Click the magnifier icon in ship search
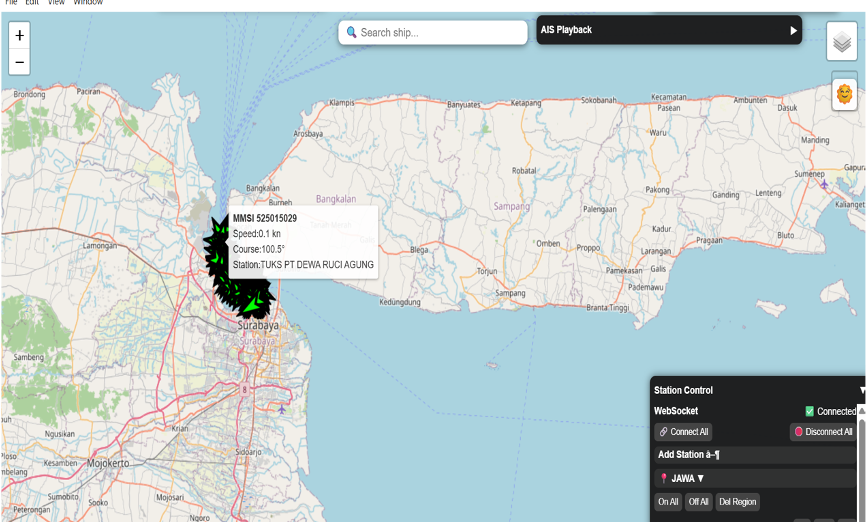The height and width of the screenshot is (522, 866). [351, 32]
